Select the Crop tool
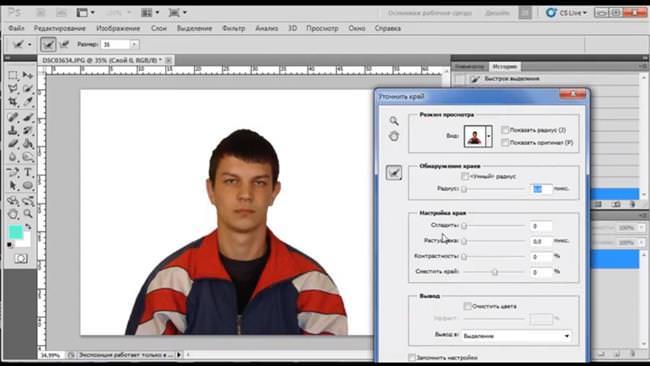This screenshot has width=650, height=366. click(x=13, y=102)
